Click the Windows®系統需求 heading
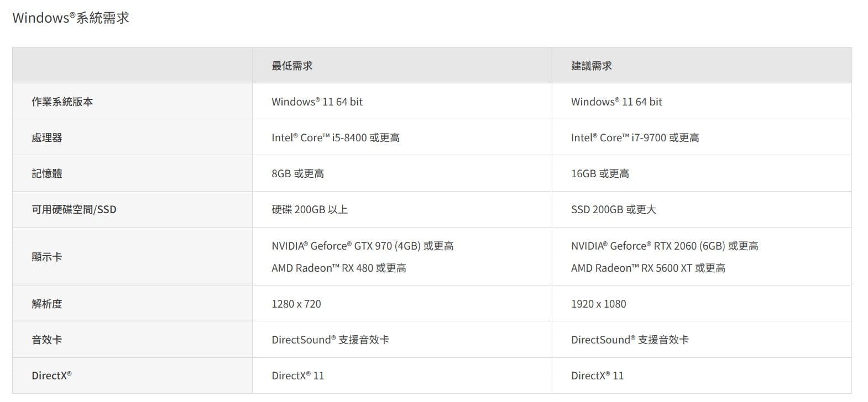 71,18
